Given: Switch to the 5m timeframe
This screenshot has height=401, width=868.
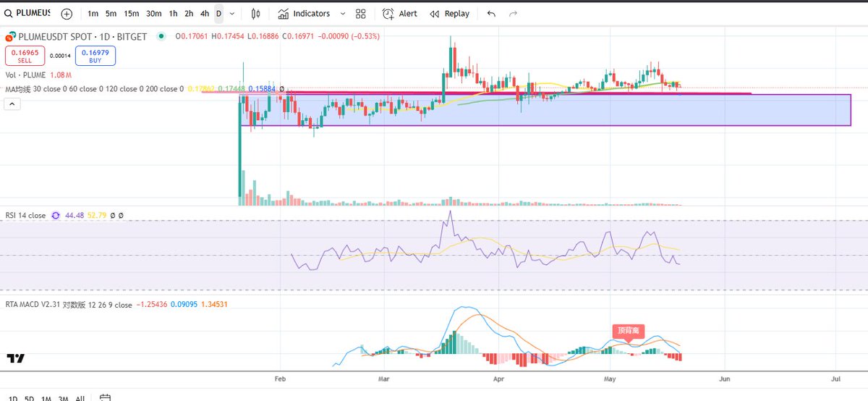Looking at the screenshot, I should 111,14.
